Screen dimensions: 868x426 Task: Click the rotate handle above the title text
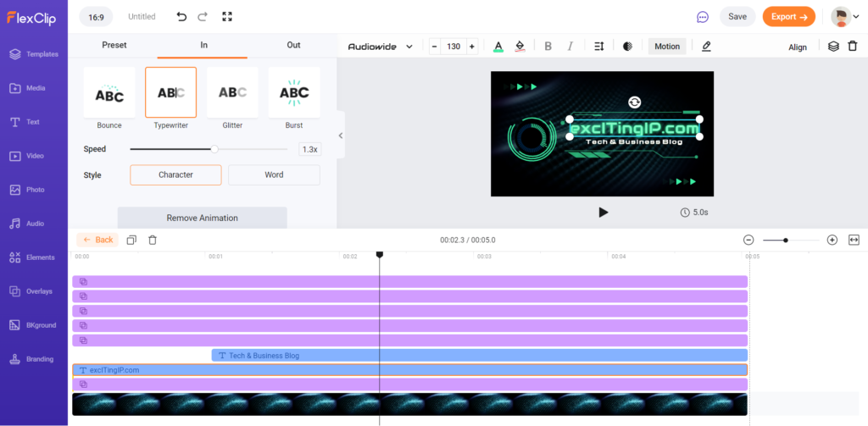tap(634, 102)
